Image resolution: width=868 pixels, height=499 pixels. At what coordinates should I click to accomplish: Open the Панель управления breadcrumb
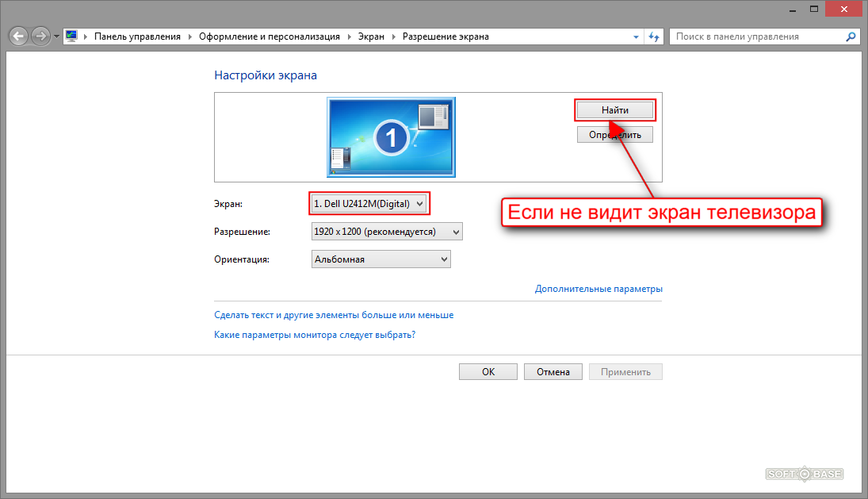137,36
